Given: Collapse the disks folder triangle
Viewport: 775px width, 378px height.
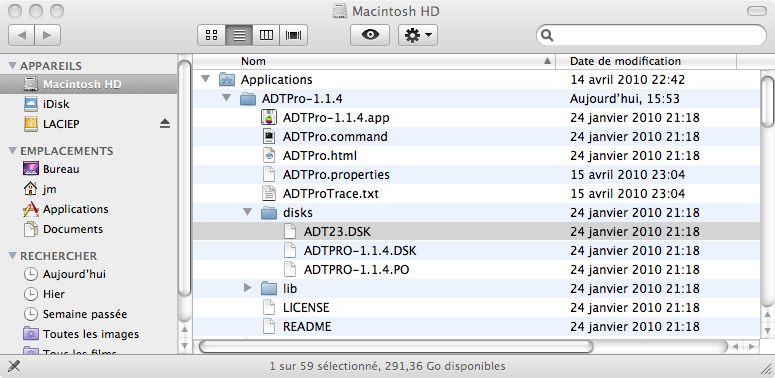Looking at the screenshot, I should pos(248,212).
